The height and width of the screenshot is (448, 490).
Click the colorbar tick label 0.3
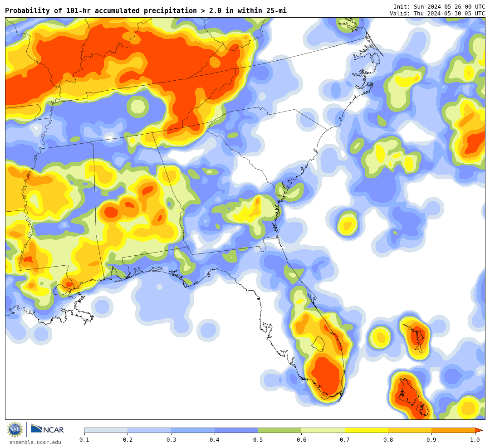click(x=171, y=440)
